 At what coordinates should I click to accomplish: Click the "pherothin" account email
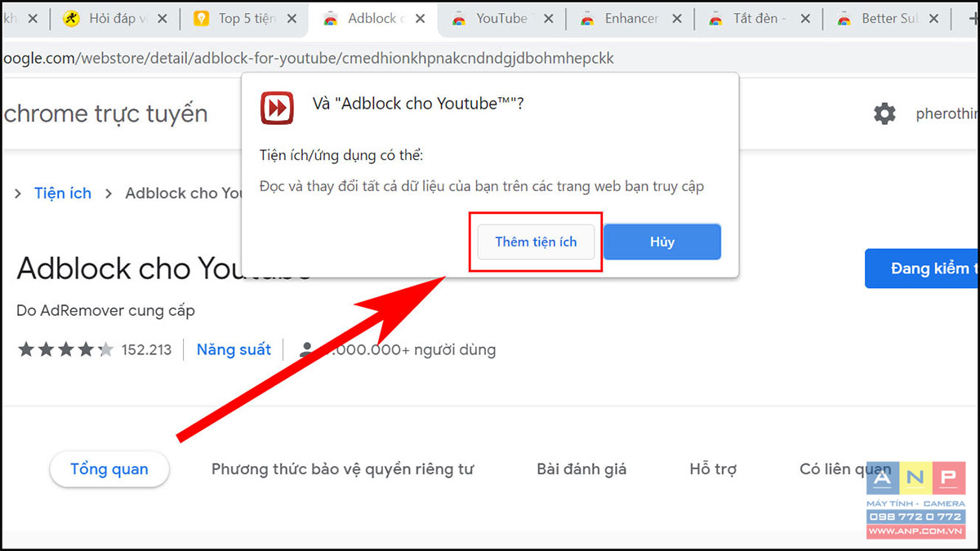click(947, 114)
